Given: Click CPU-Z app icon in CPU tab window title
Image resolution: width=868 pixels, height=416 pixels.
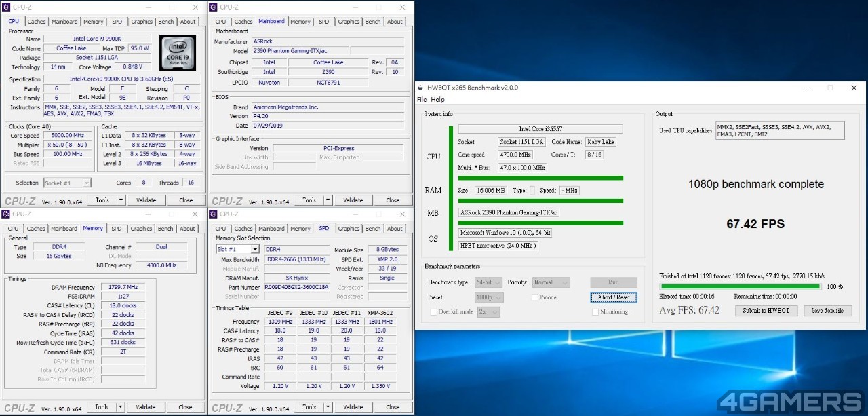Looking at the screenshot, I should (7, 7).
